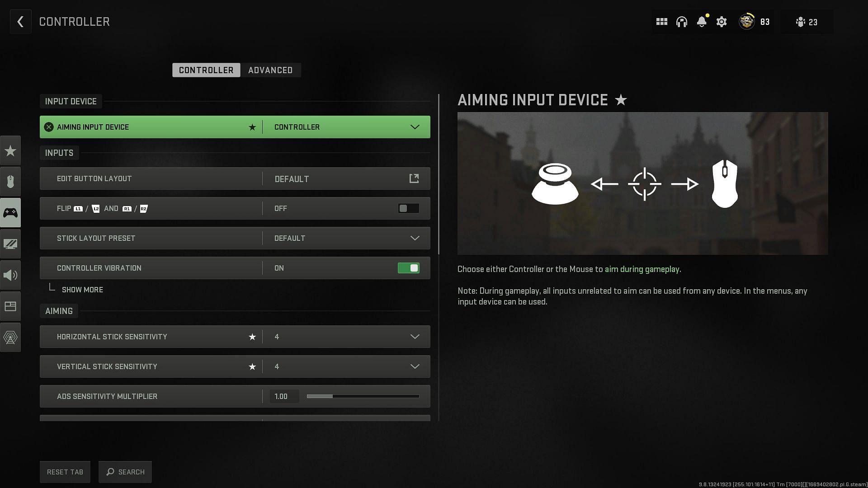Select the CONTROLLER tab

[x=206, y=70]
